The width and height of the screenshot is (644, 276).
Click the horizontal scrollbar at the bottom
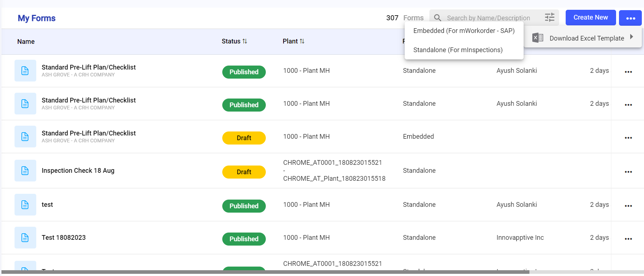click(265, 272)
